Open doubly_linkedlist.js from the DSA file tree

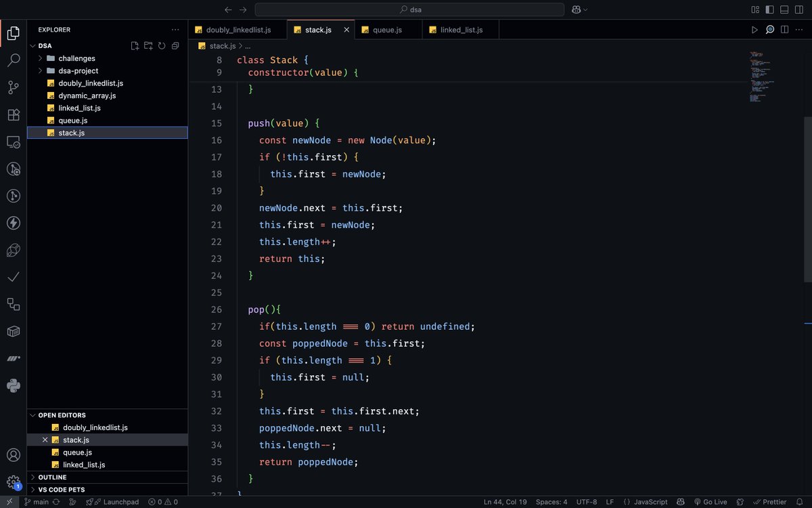click(x=108, y=83)
